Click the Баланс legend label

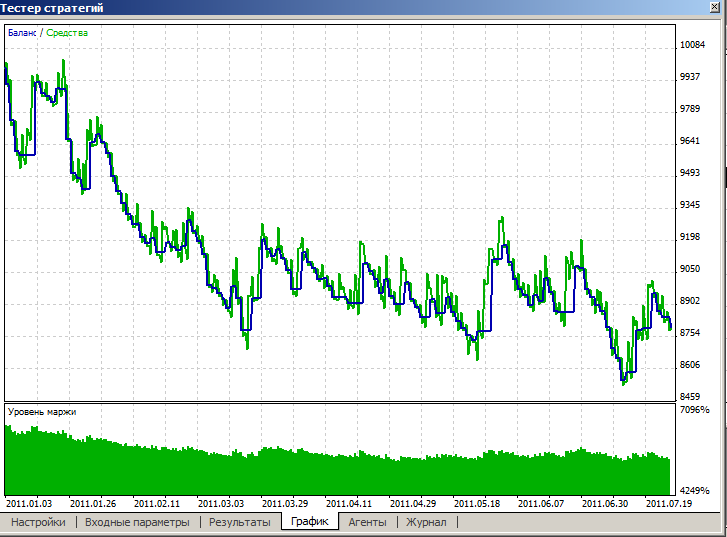click(21, 33)
